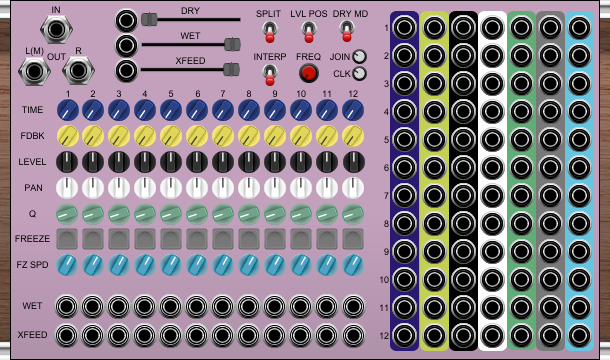The height and width of the screenshot is (360, 610).
Task: Adjust the WET slider handle
Action: 232,44
